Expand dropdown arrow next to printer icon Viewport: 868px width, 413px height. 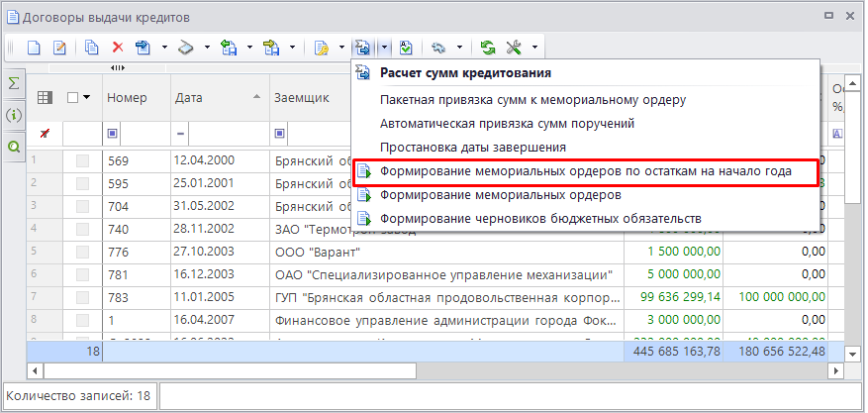(207, 47)
